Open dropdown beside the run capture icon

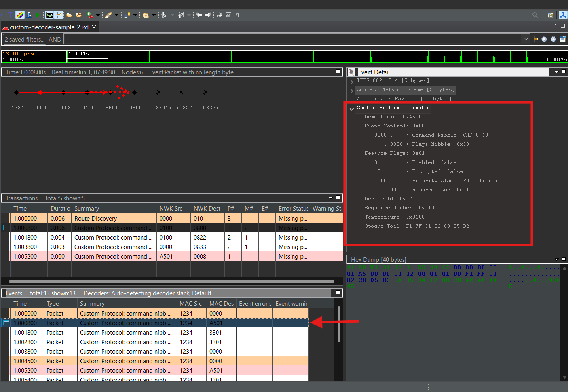pyautogui.click(x=98, y=15)
